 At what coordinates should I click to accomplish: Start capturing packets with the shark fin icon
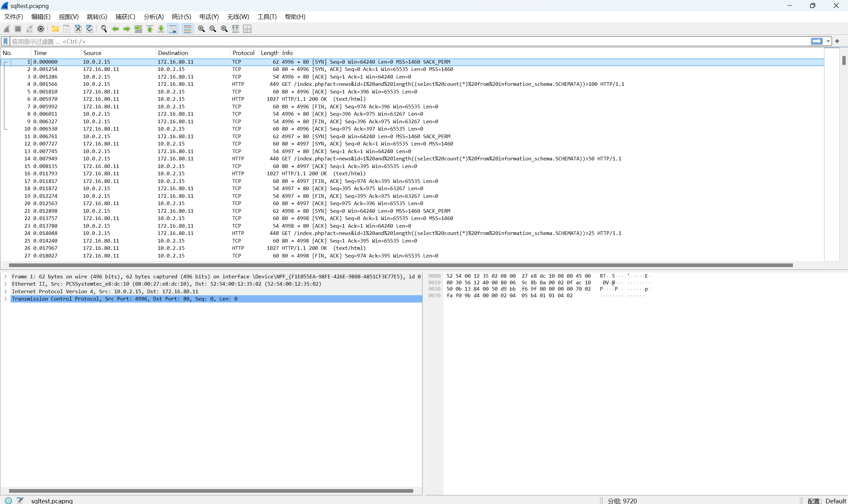pyautogui.click(x=7, y=29)
